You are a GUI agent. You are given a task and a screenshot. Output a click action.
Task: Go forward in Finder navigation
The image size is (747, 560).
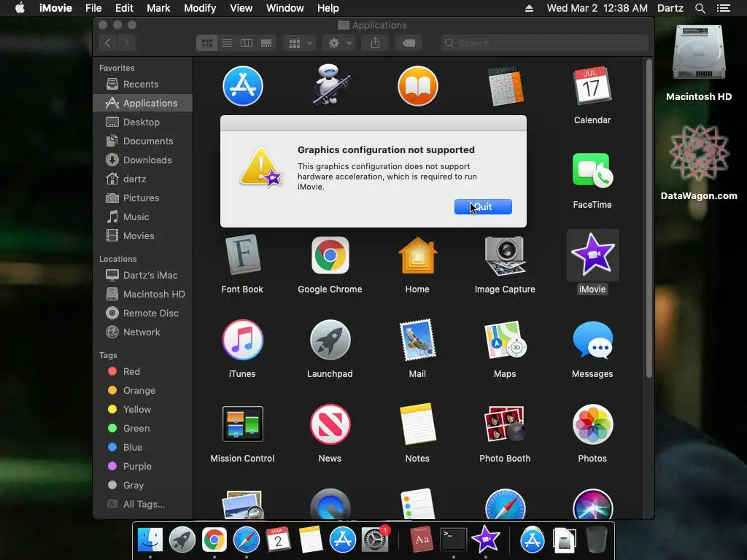point(126,43)
